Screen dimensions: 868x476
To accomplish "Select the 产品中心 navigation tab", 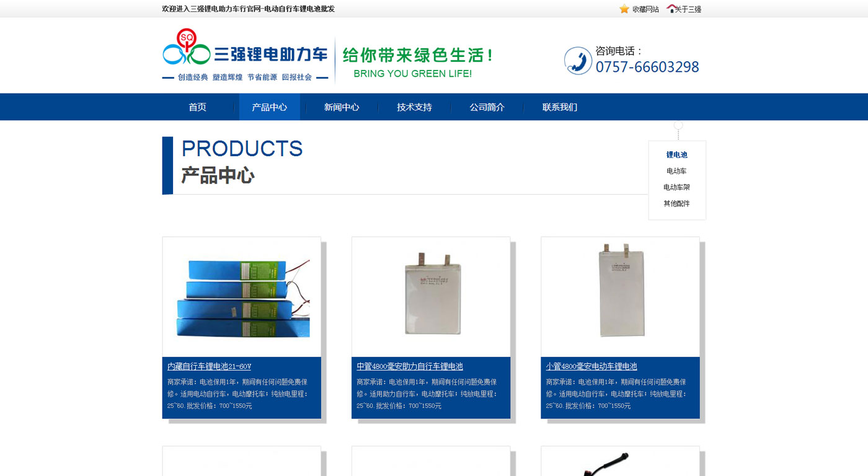I will (270, 107).
